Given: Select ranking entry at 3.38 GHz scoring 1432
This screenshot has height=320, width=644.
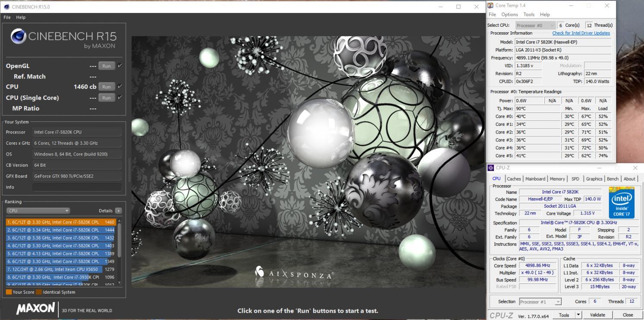Looking at the screenshot, I should pyautogui.click(x=61, y=238).
